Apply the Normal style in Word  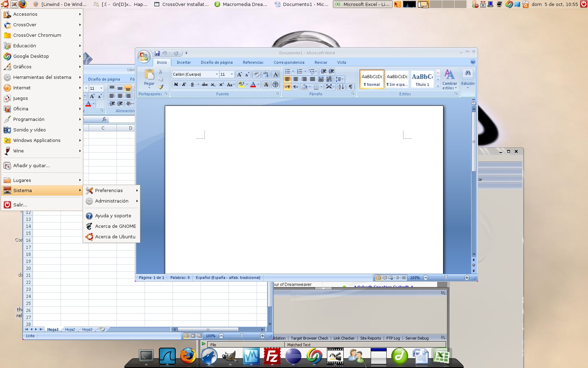click(x=372, y=79)
